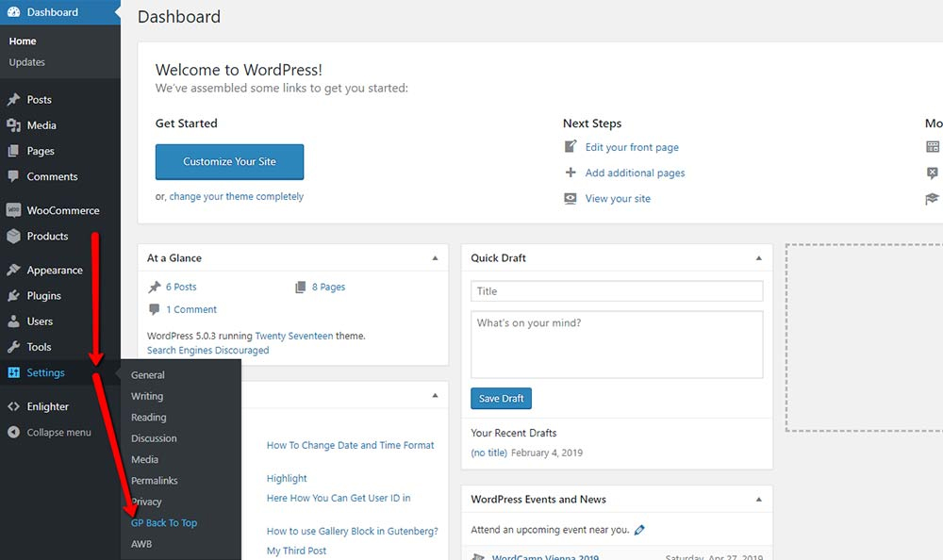Open the 8 Pages link
Viewport: 943px width, 560px height.
pos(328,287)
